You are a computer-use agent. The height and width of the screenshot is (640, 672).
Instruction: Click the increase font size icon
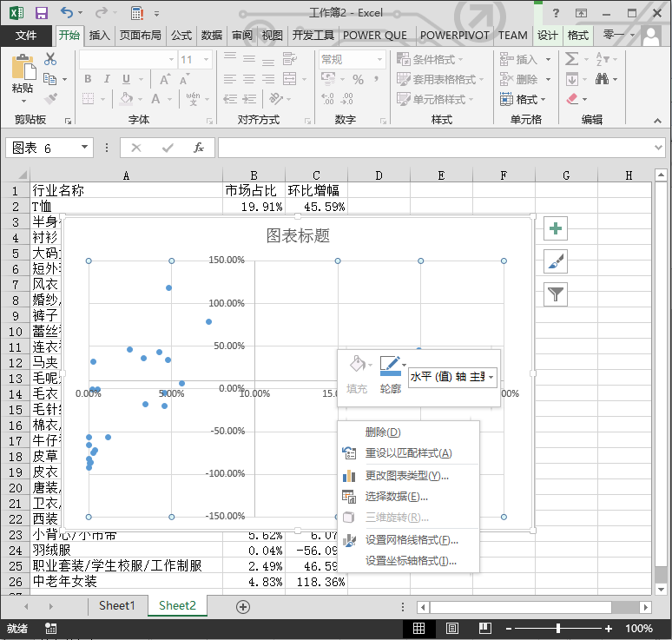click(x=165, y=79)
